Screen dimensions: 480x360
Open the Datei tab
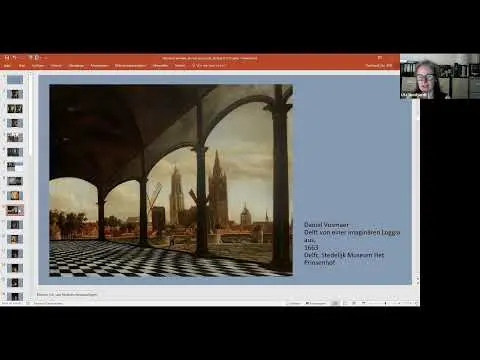7,66
